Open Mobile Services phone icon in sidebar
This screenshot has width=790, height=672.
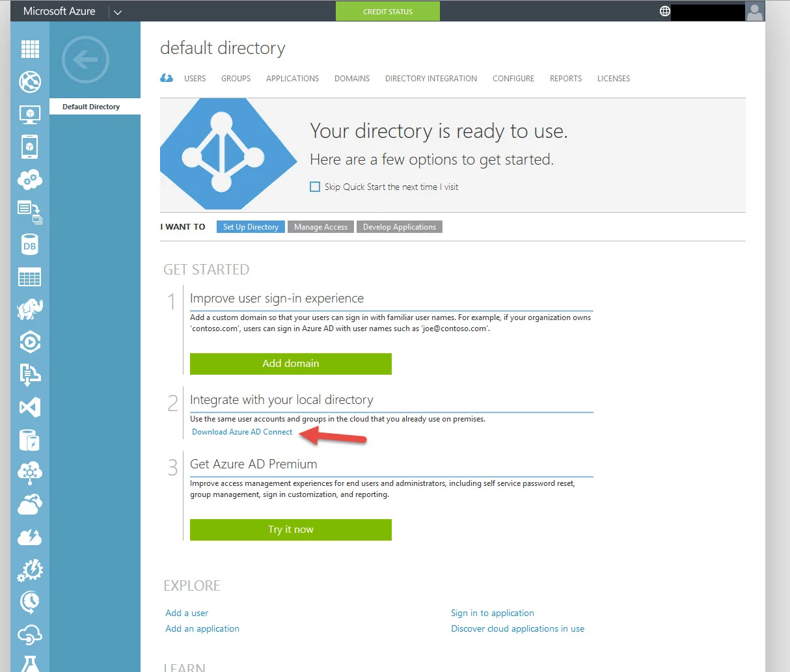pos(30,147)
